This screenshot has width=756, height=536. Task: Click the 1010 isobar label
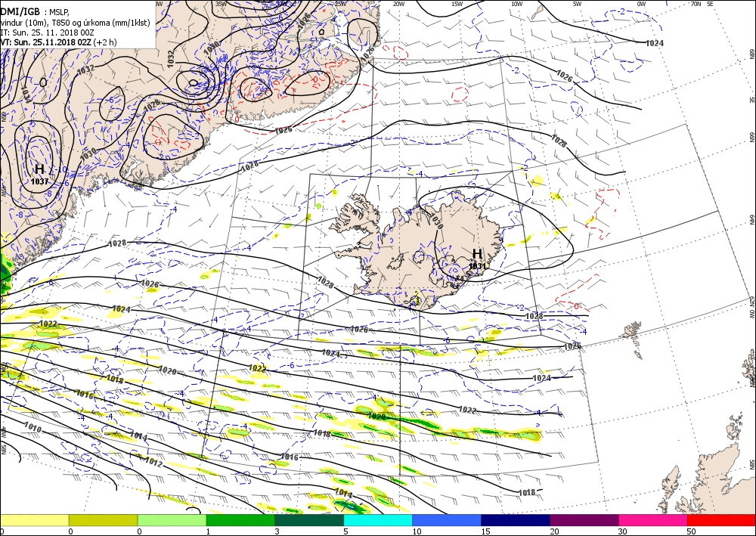tap(33, 428)
